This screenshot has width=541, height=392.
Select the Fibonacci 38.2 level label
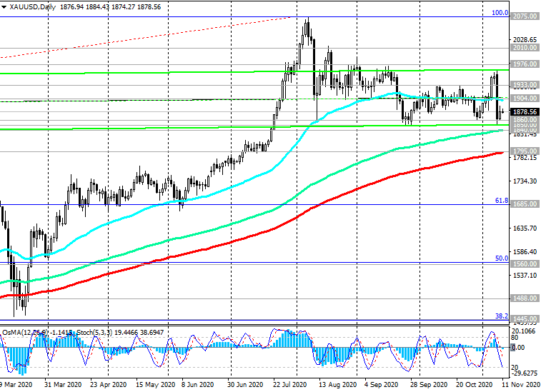pyautogui.click(x=502, y=316)
